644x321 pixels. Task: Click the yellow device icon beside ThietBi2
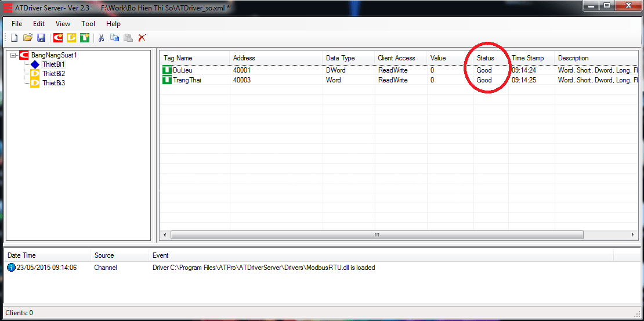(x=35, y=74)
